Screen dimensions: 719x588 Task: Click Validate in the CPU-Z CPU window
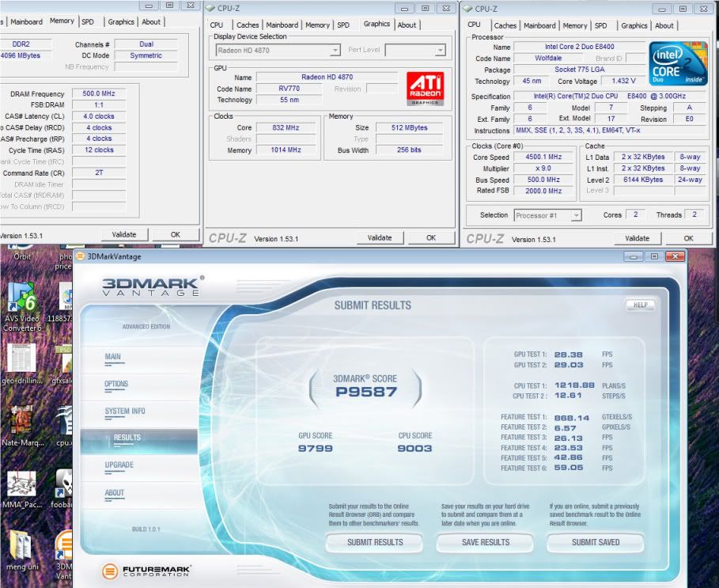(638, 238)
